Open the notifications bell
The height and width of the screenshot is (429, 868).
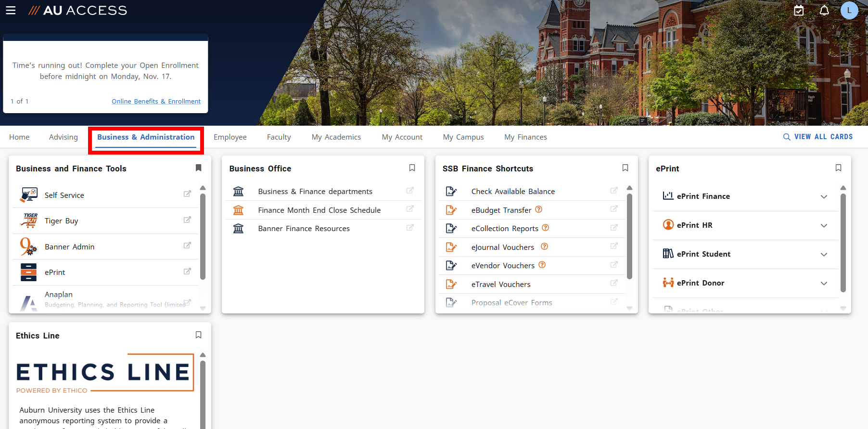click(824, 10)
